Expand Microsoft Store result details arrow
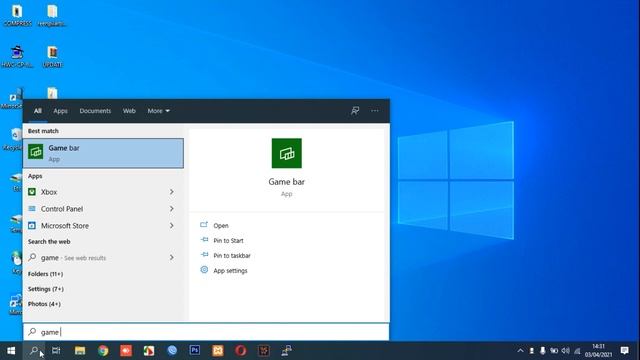Image resolution: width=640 pixels, height=360 pixels. click(172, 225)
